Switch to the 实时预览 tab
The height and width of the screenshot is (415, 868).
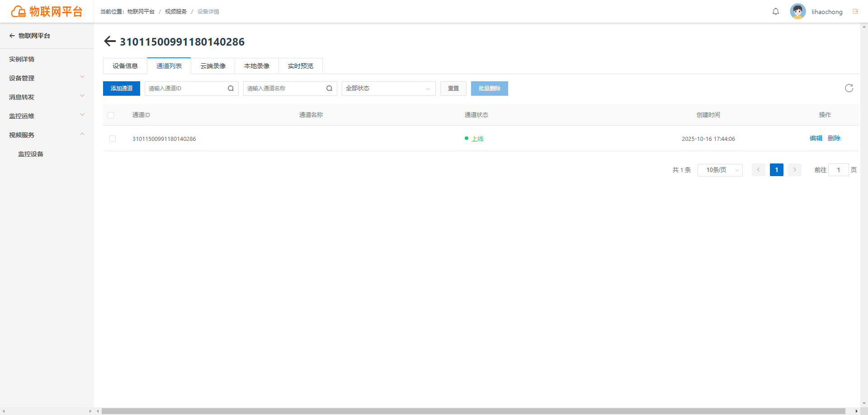point(301,66)
